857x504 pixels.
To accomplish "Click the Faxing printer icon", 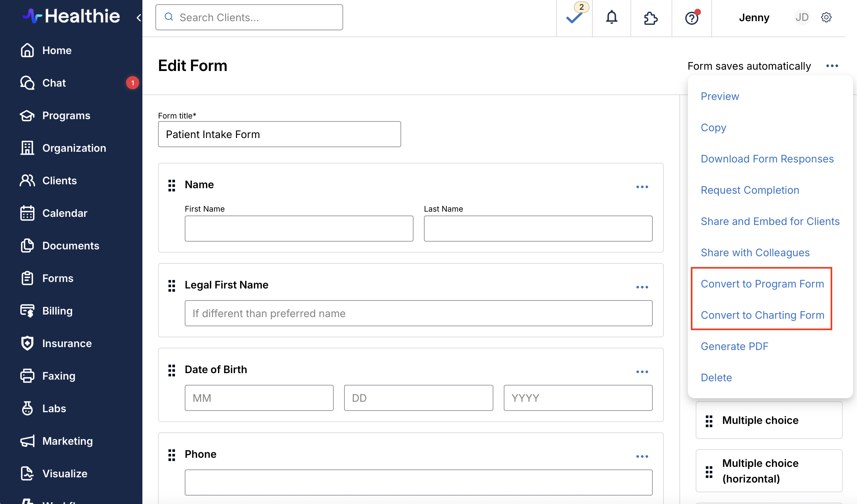I will point(27,375).
